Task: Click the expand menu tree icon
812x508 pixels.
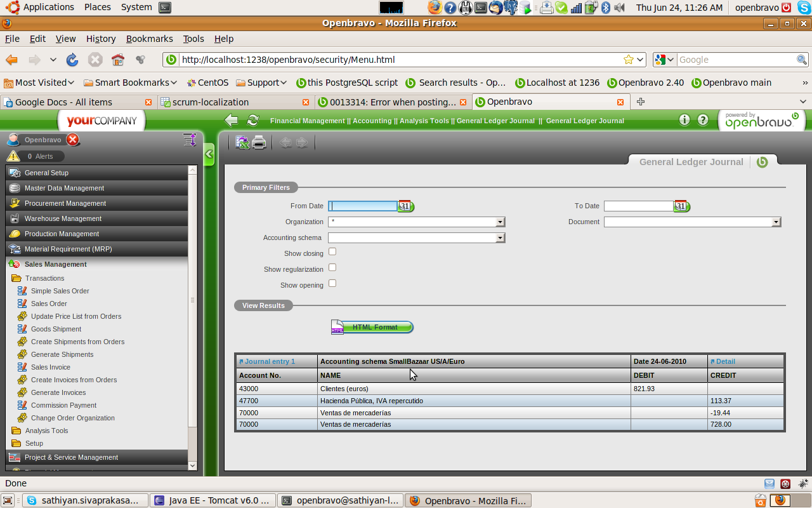Action: click(190, 140)
